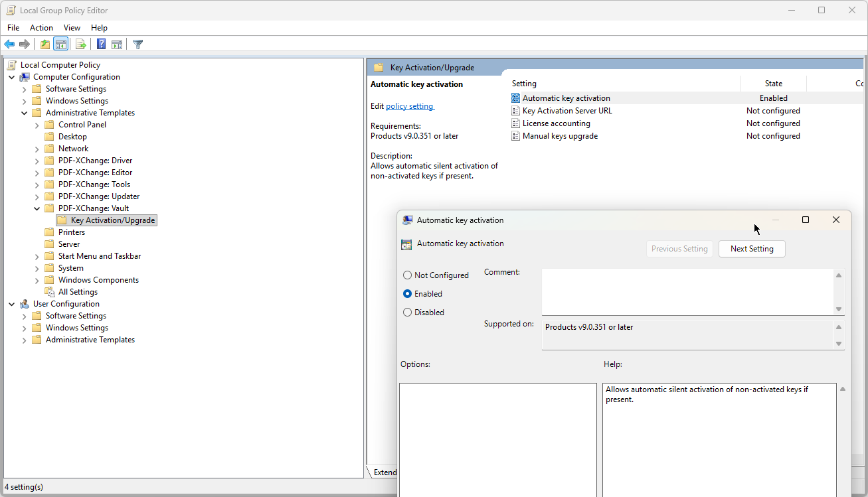Click the Key Activation Server URL setting icon
This screenshot has height=497, width=868.
click(x=516, y=111)
